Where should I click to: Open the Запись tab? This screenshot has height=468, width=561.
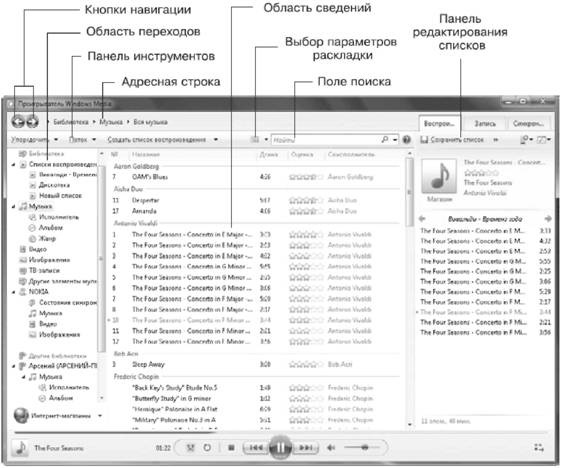pos(485,123)
